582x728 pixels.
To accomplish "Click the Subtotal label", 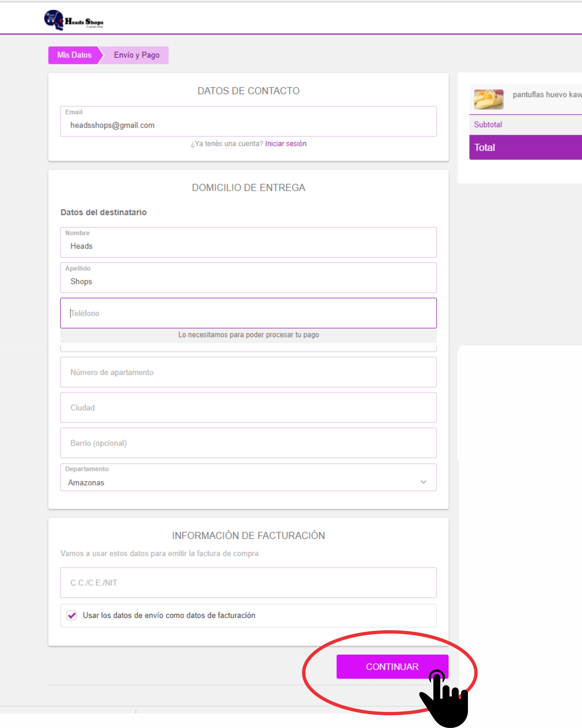I will [x=488, y=125].
